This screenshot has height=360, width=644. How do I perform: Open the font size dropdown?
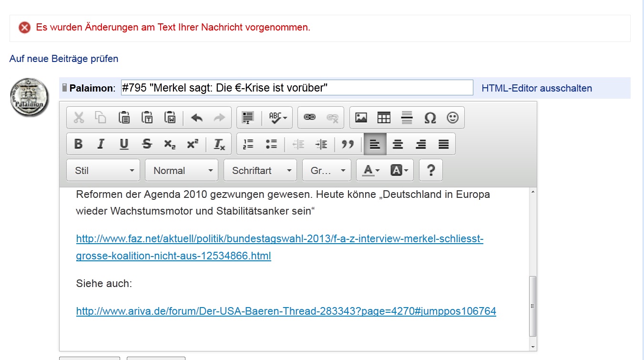click(x=327, y=170)
